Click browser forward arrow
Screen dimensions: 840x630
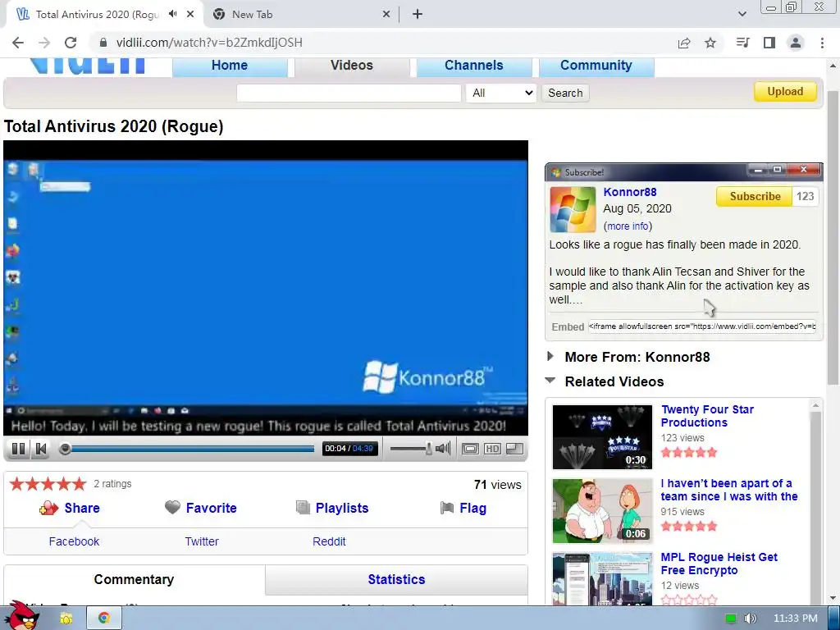[x=44, y=43]
